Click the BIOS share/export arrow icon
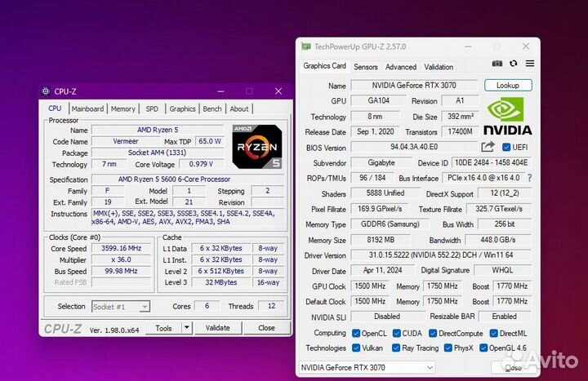This screenshot has width=588, height=381. [x=488, y=147]
